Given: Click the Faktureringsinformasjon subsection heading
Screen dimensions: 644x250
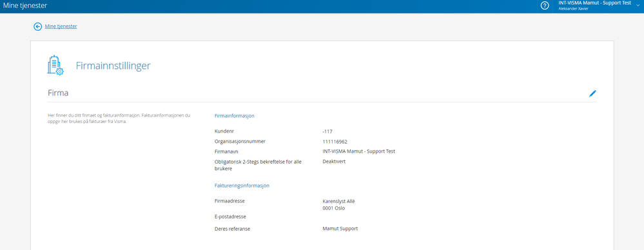Looking at the screenshot, I should (x=242, y=186).
